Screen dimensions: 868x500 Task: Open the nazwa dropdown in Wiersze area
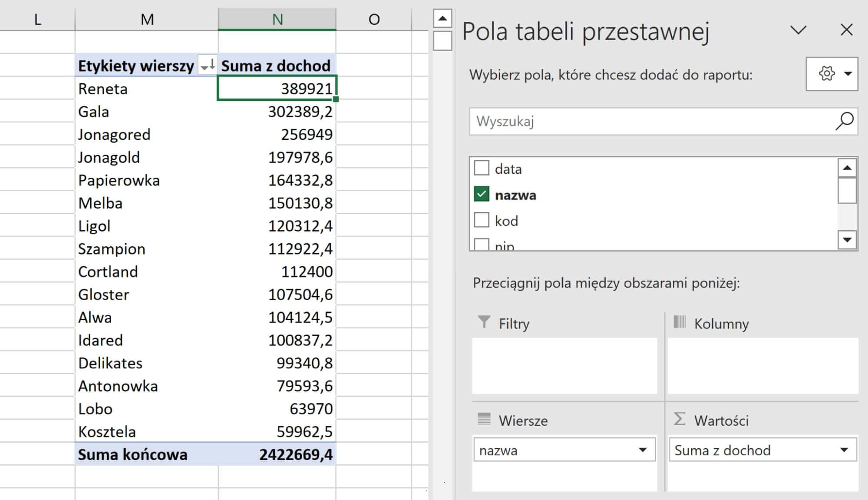[643, 450]
